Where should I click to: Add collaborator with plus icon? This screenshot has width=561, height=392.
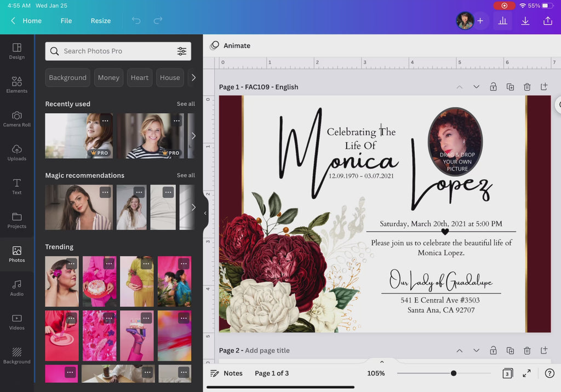[x=480, y=21]
